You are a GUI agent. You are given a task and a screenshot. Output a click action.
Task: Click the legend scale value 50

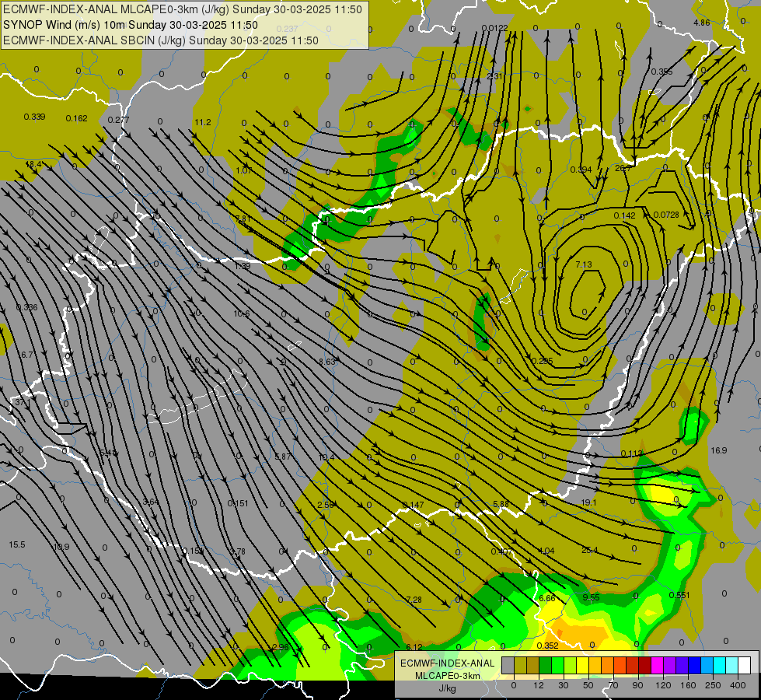(x=588, y=685)
